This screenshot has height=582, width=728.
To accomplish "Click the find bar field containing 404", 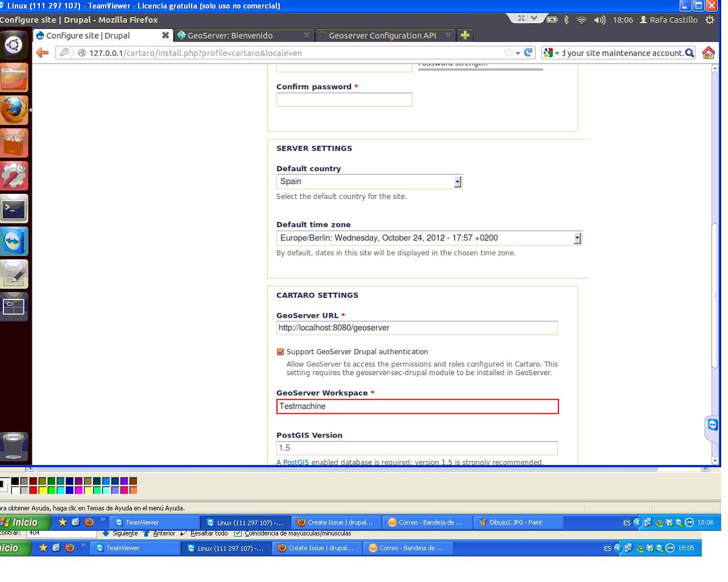I will (61, 533).
